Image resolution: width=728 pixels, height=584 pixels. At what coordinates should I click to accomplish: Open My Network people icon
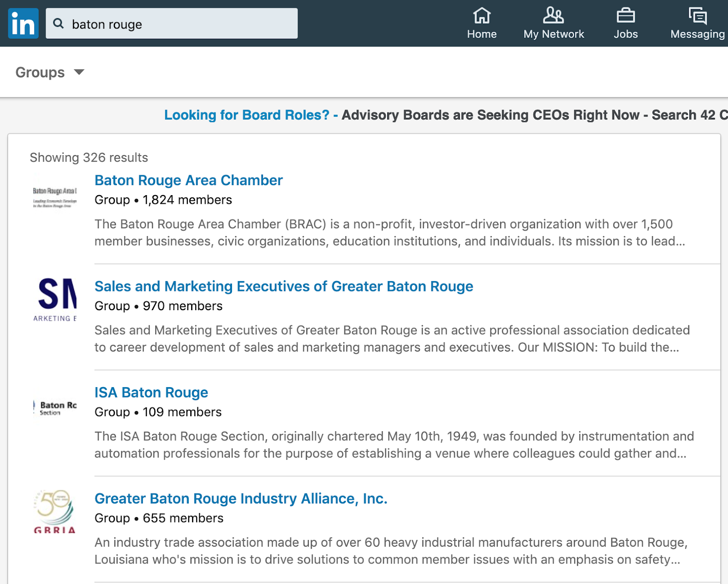(553, 15)
